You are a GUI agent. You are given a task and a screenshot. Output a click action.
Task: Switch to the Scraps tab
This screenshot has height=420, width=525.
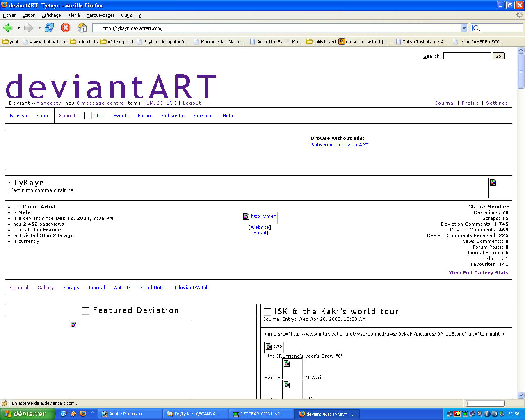(71, 288)
